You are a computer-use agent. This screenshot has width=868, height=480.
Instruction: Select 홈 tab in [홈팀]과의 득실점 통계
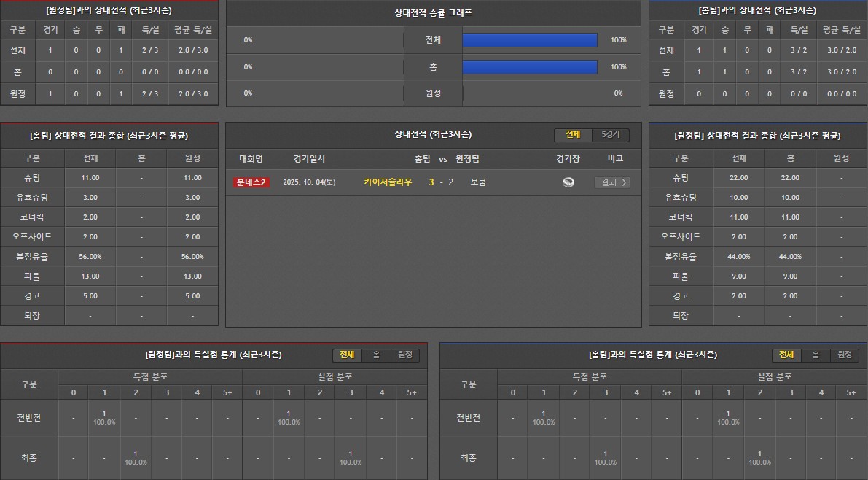coord(816,355)
